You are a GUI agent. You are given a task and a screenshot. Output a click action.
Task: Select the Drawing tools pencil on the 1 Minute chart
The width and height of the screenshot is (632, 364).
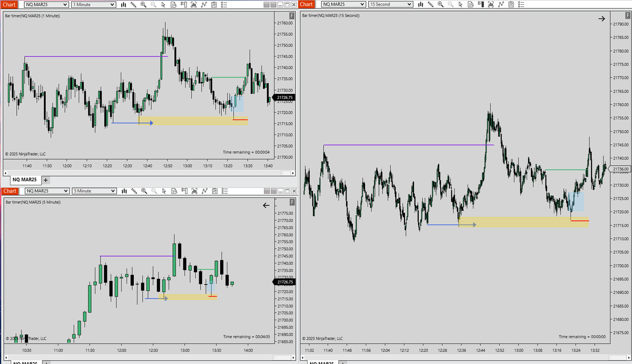coord(133,4)
